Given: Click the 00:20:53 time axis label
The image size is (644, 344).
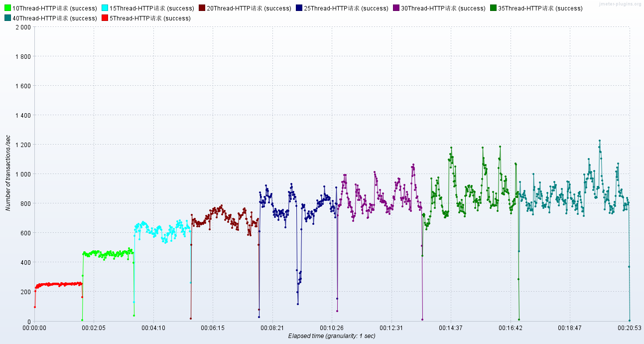Looking at the screenshot, I should click(629, 328).
